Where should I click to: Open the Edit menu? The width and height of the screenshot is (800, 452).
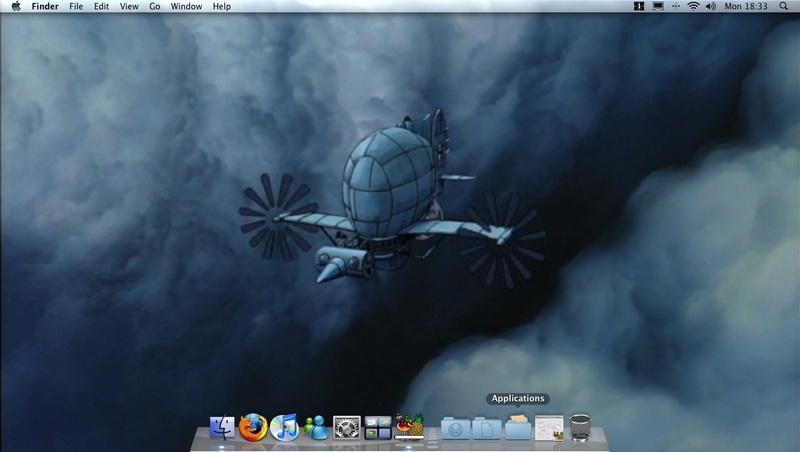[x=101, y=6]
